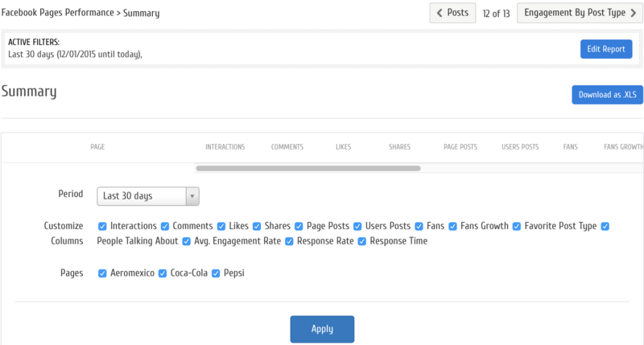Uncheck the Interactions column checkbox
Image resolution: width=644 pixels, height=345 pixels.
tap(102, 227)
